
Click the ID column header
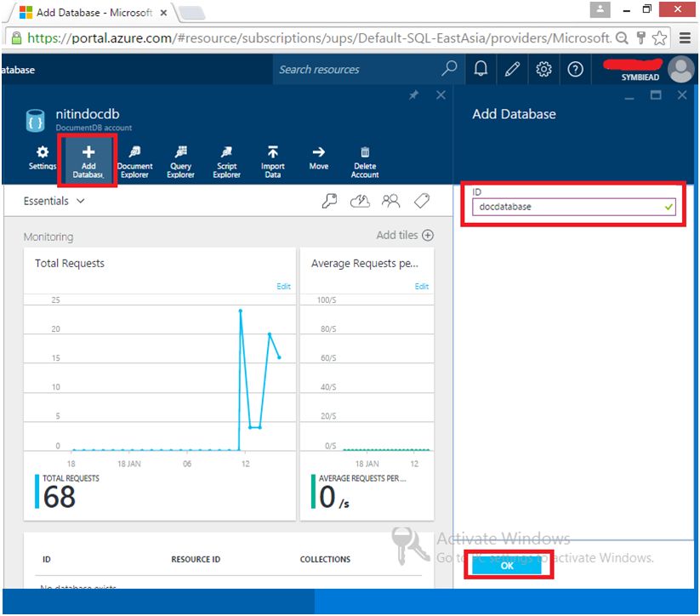(x=47, y=559)
